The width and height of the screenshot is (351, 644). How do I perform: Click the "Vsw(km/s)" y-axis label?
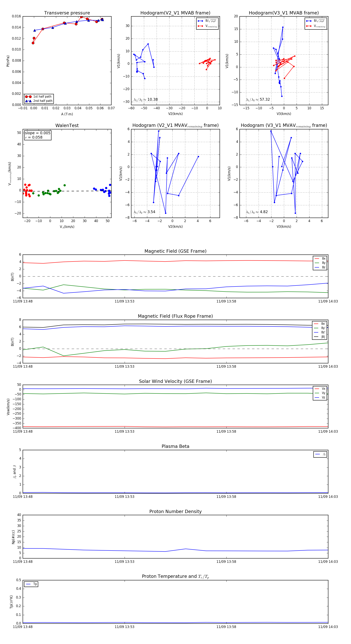coord(8,407)
